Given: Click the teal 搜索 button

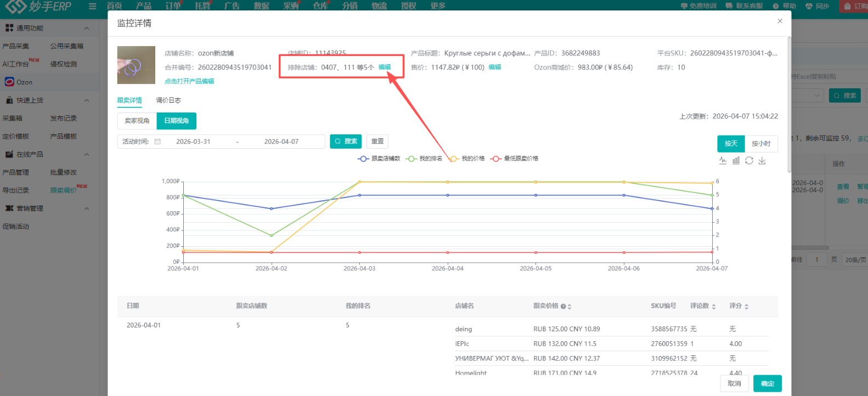Looking at the screenshot, I should 346,142.
